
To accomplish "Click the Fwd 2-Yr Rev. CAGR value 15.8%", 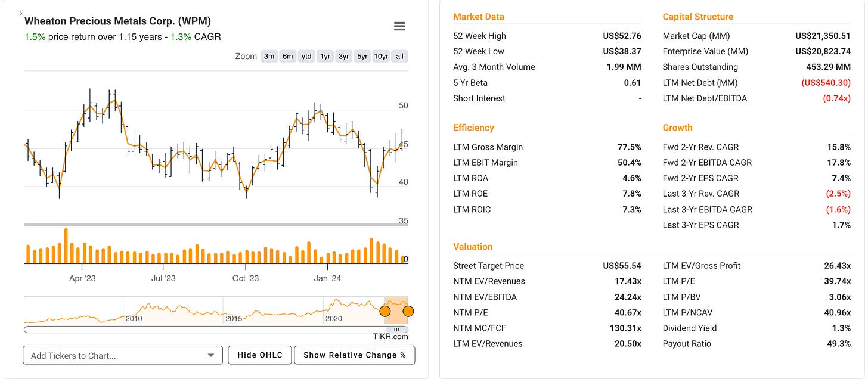I will tap(839, 147).
